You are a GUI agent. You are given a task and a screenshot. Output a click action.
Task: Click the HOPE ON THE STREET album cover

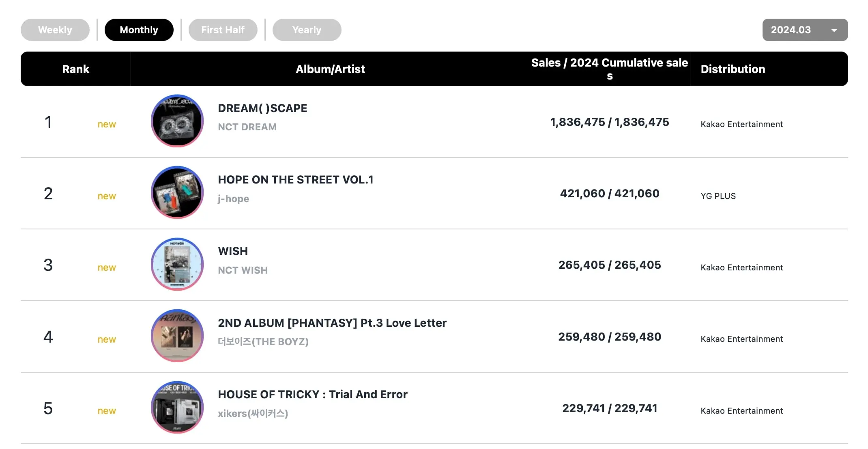177,192
